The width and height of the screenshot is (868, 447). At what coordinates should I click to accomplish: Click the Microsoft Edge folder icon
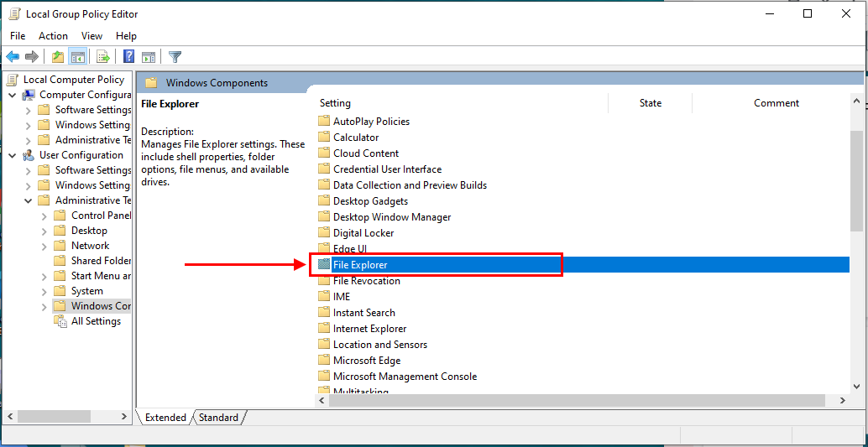324,360
